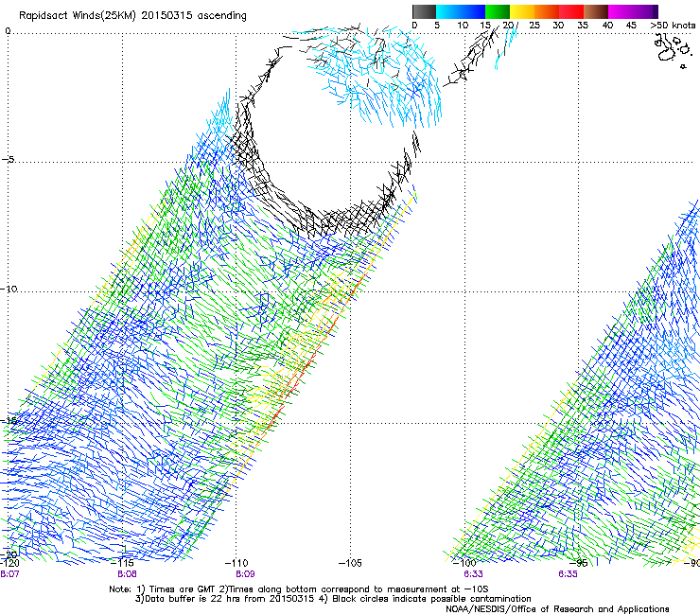Image resolution: width=700 pixels, height=615 pixels.
Task: Click the "30" label under the color bar
Action: tap(558, 25)
